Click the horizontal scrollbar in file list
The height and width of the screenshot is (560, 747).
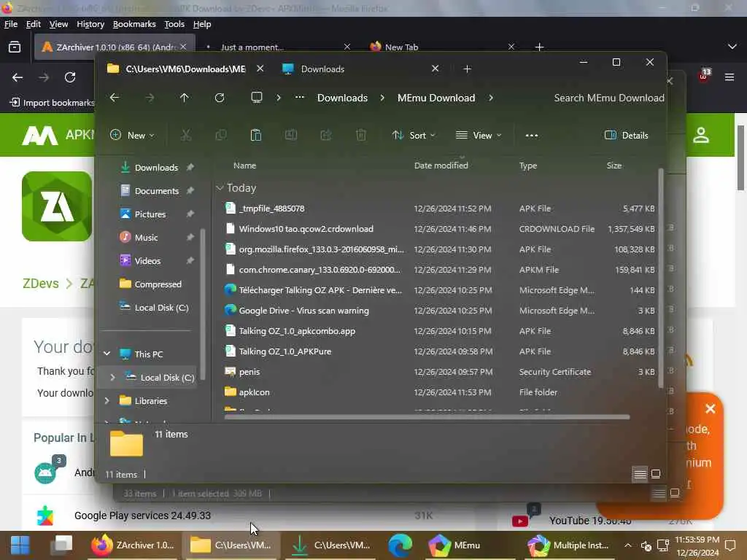pos(427,417)
